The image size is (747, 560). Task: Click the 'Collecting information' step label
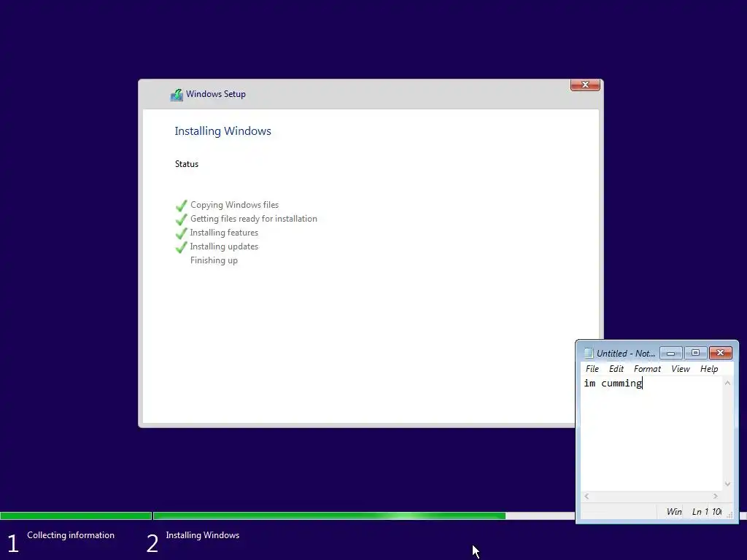pyautogui.click(x=71, y=535)
